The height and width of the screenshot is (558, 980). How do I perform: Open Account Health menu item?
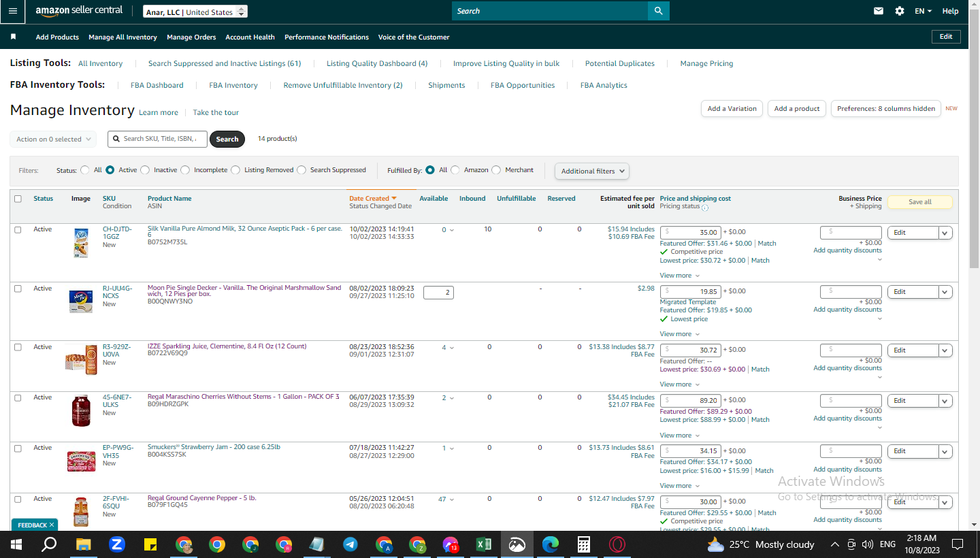pyautogui.click(x=250, y=37)
